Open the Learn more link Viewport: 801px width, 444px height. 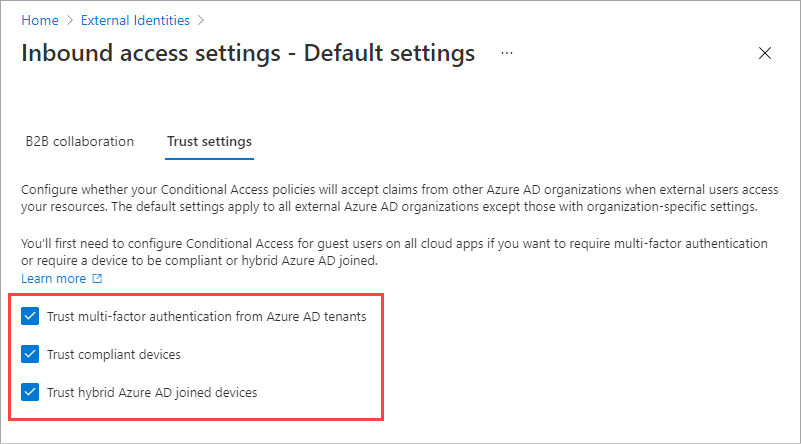click(53, 279)
